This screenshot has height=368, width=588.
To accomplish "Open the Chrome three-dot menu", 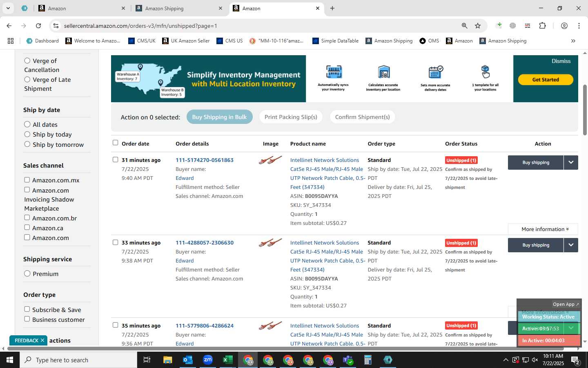I will 579,26.
